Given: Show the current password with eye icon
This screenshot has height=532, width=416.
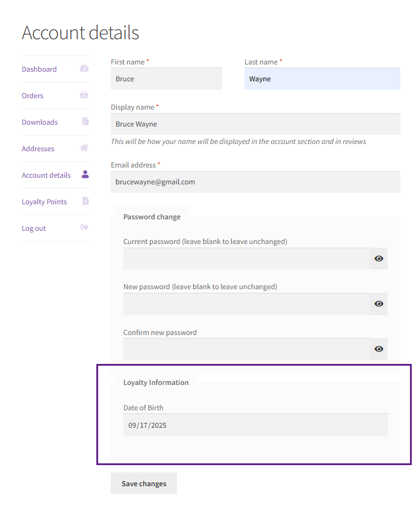Looking at the screenshot, I should pyautogui.click(x=379, y=258).
